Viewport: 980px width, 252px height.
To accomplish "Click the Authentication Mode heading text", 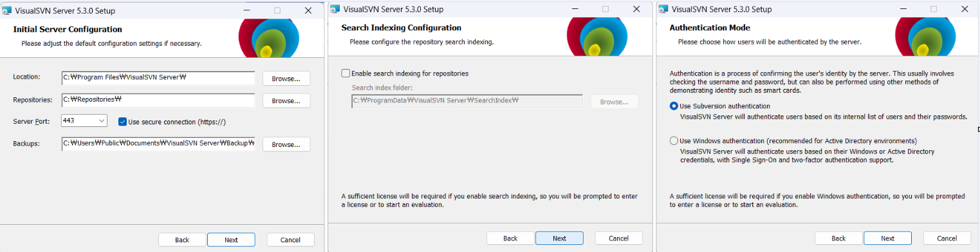I will 710,28.
